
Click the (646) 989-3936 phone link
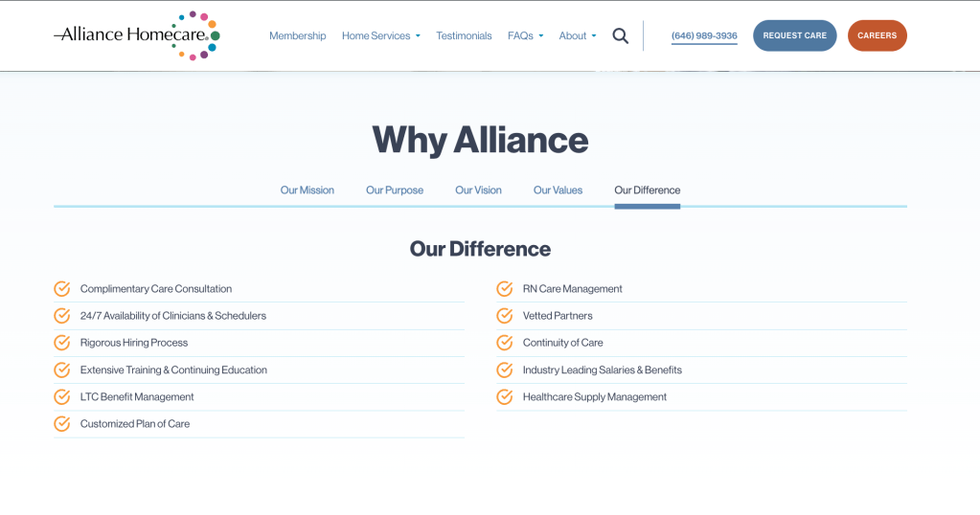pos(704,36)
